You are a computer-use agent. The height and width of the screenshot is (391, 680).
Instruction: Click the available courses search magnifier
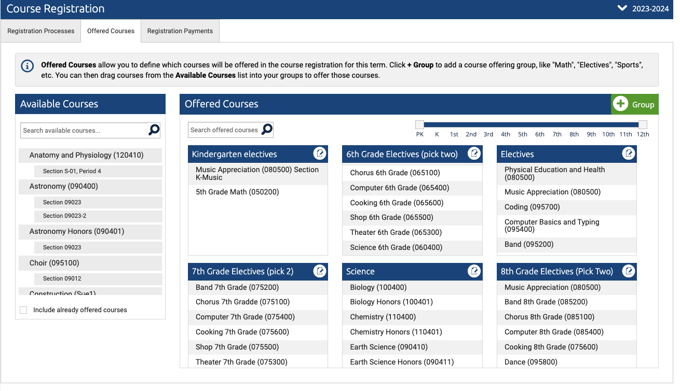point(154,130)
